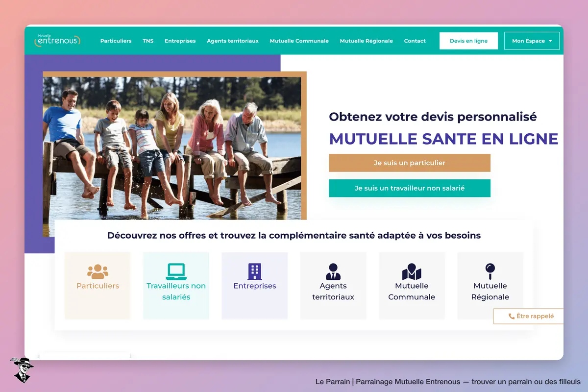Screen dimensions: 588x392
Task: Click the agent icon for Agents territoriaux
Action: (x=333, y=271)
